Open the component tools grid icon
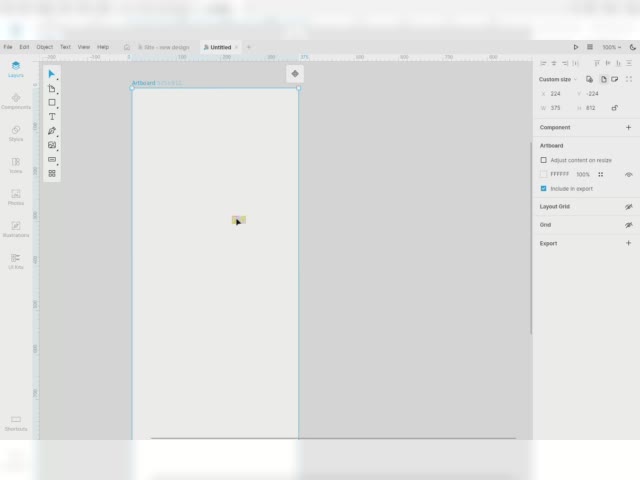Image resolution: width=640 pixels, height=480 pixels. 52,173
